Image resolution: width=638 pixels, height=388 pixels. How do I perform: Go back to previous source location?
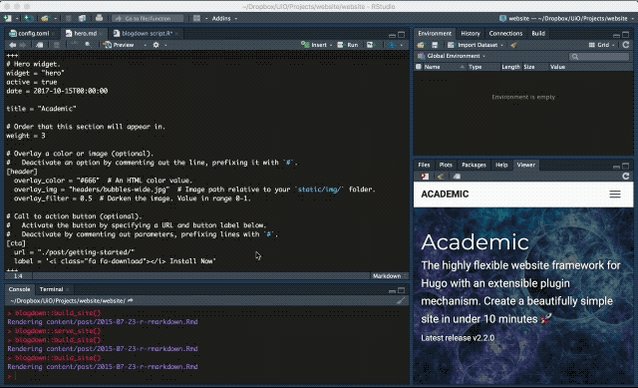click(x=13, y=45)
